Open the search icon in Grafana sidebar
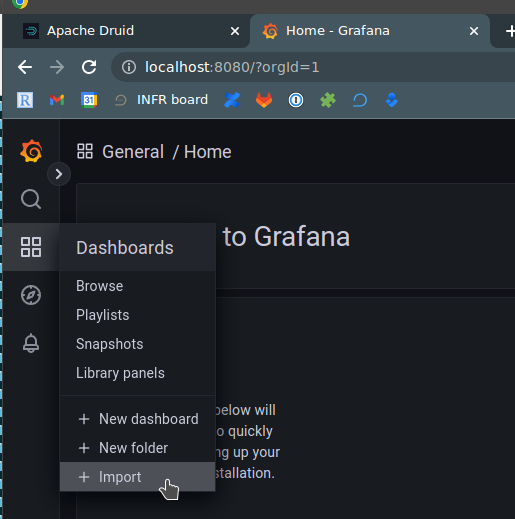Screen dimensions: 515x519 pos(31,199)
